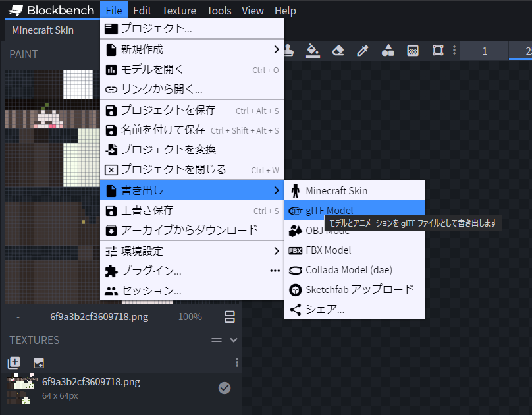Select the Color Picker eyedropper tool
The image size is (532, 415).
coord(362,51)
